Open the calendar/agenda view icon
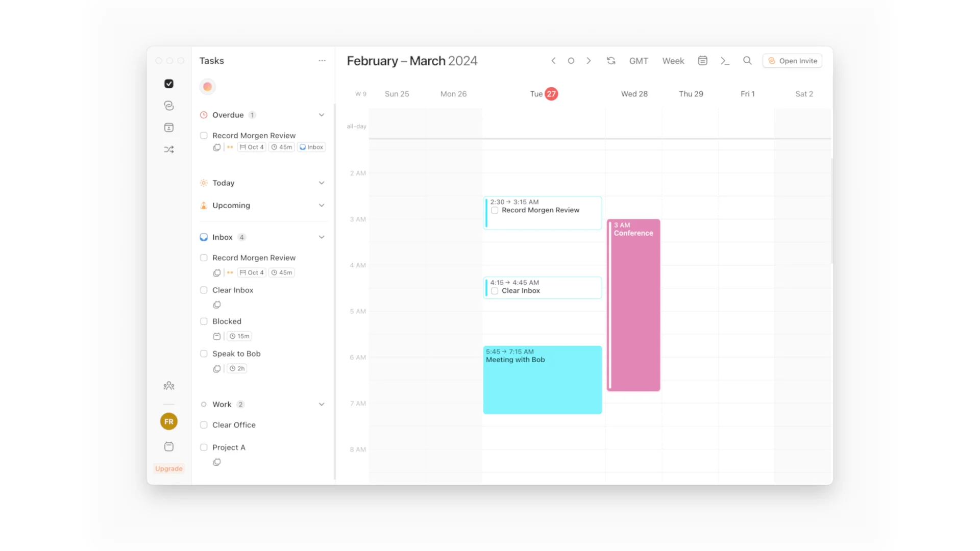Screen dimensions: 980x551 click(x=703, y=61)
